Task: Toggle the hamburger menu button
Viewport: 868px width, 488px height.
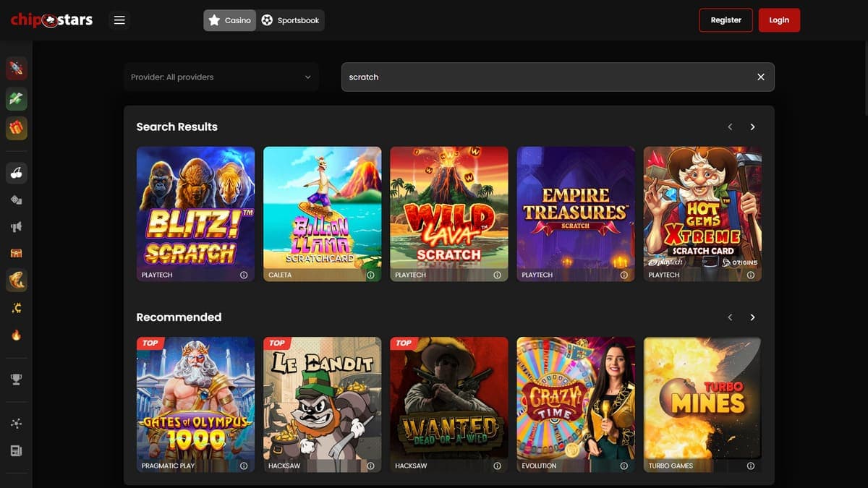Action: 119,20
